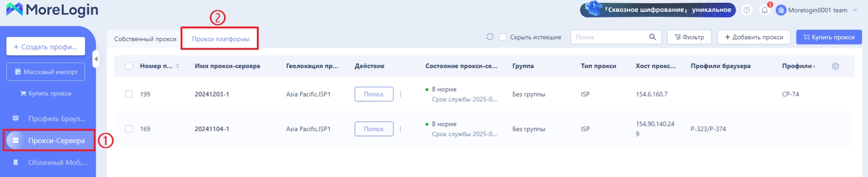The height and width of the screenshot is (177, 868).
Task: Open more actions for proxy 199
Action: click(400, 94)
